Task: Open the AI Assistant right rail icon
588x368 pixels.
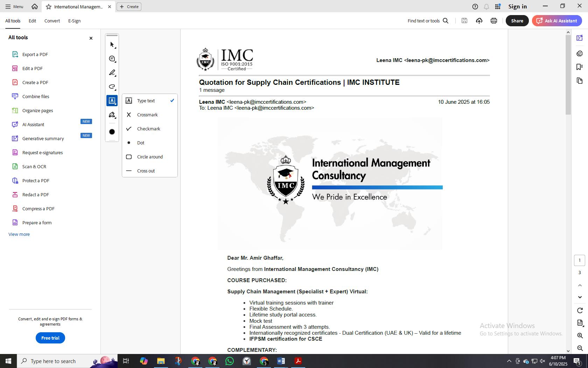Action: 580,38
